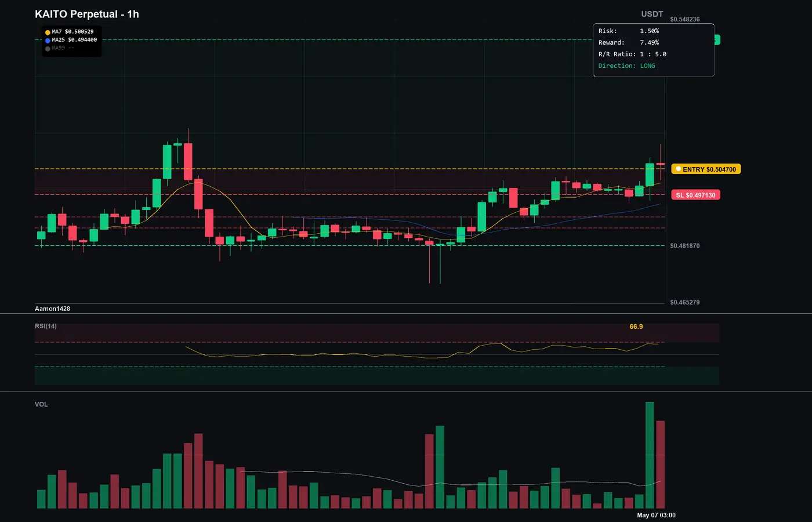The height and width of the screenshot is (522, 812).
Task: Click the Risk 1.50% value
Action: click(x=650, y=31)
